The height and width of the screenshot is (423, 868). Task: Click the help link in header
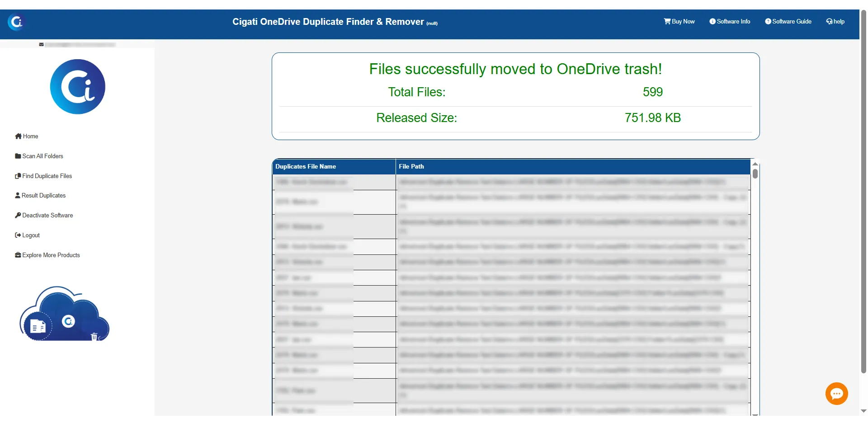(x=835, y=21)
